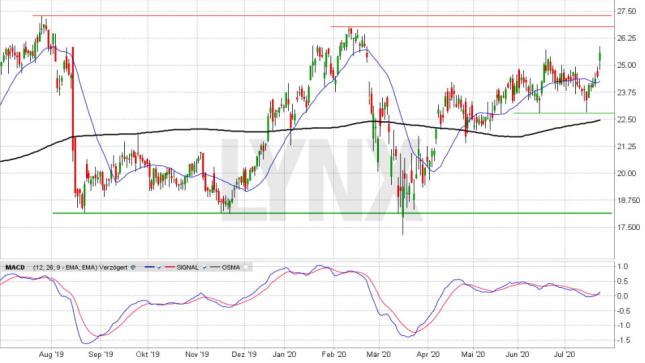This screenshot has height=363, width=645.
Task: Select the 17.500 price axis label
Action: pos(628,227)
